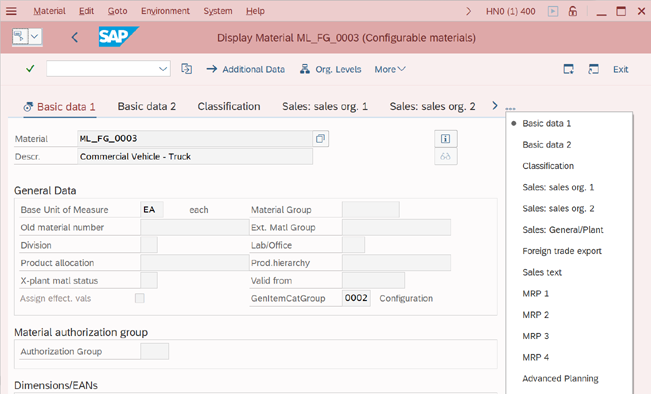The image size is (651, 394).
Task: Click the Exit button
Action: (620, 69)
